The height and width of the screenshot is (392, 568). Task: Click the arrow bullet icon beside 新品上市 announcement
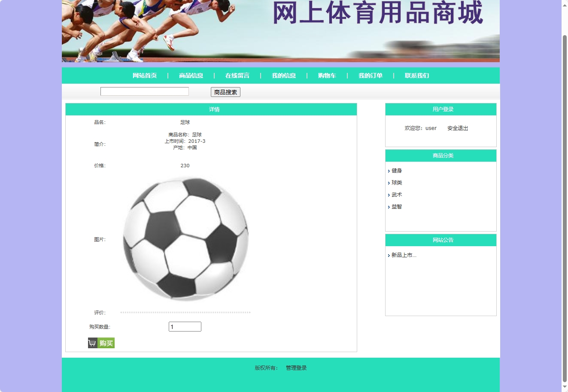tap(389, 255)
